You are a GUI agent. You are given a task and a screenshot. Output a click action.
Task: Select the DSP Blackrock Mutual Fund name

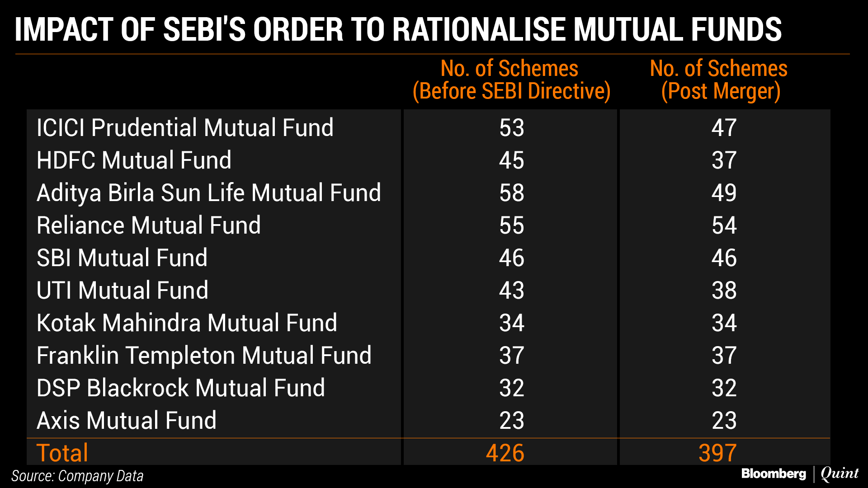(x=181, y=388)
